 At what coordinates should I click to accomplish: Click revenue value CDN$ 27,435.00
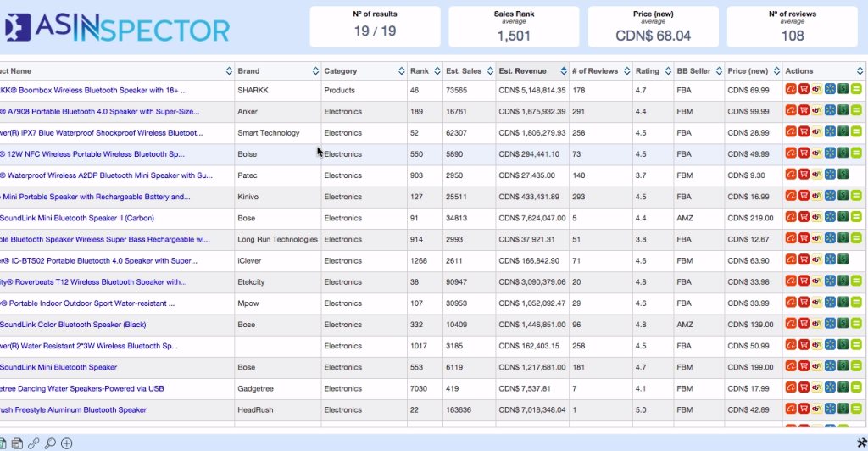tap(526, 175)
